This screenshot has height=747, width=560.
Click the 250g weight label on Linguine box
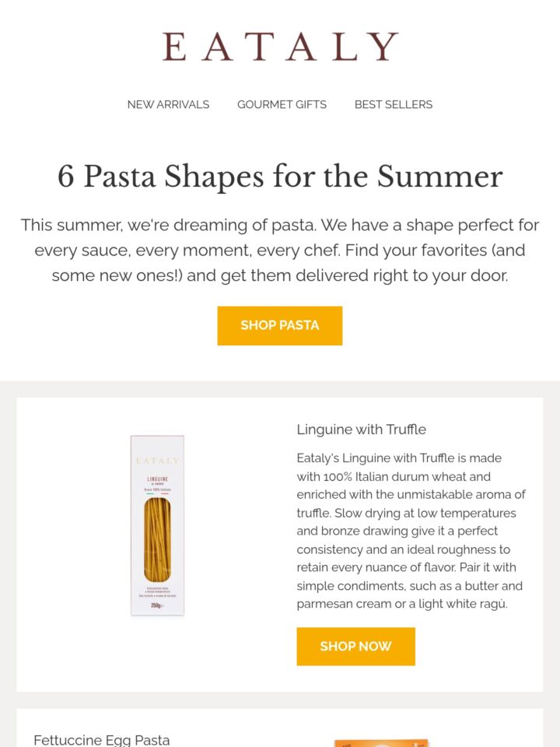157,605
